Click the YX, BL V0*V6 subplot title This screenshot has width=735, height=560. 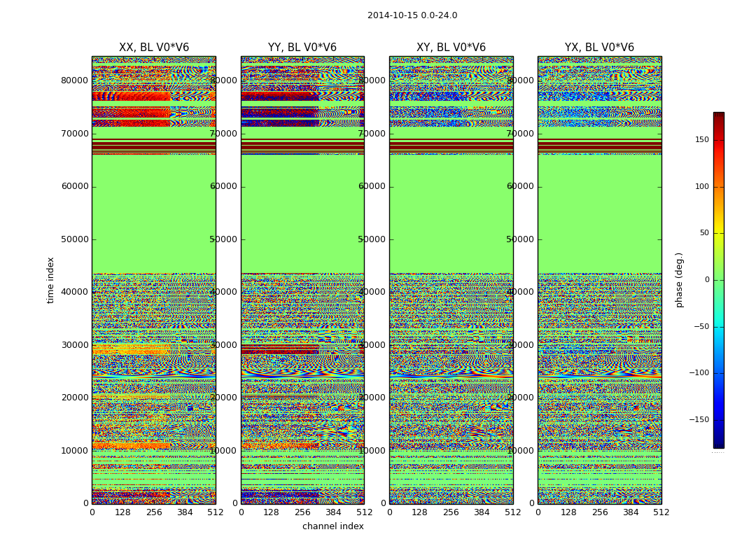pyautogui.click(x=599, y=48)
